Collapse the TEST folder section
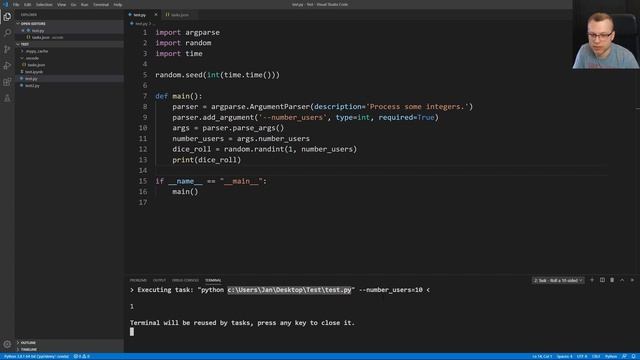 point(69,44)
